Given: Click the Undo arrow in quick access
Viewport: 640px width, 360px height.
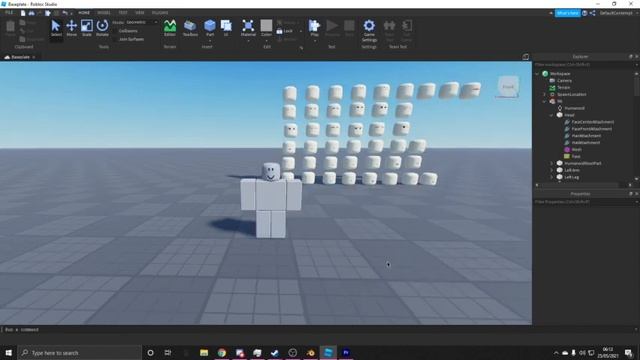Looking at the screenshot, I should tap(65, 13).
